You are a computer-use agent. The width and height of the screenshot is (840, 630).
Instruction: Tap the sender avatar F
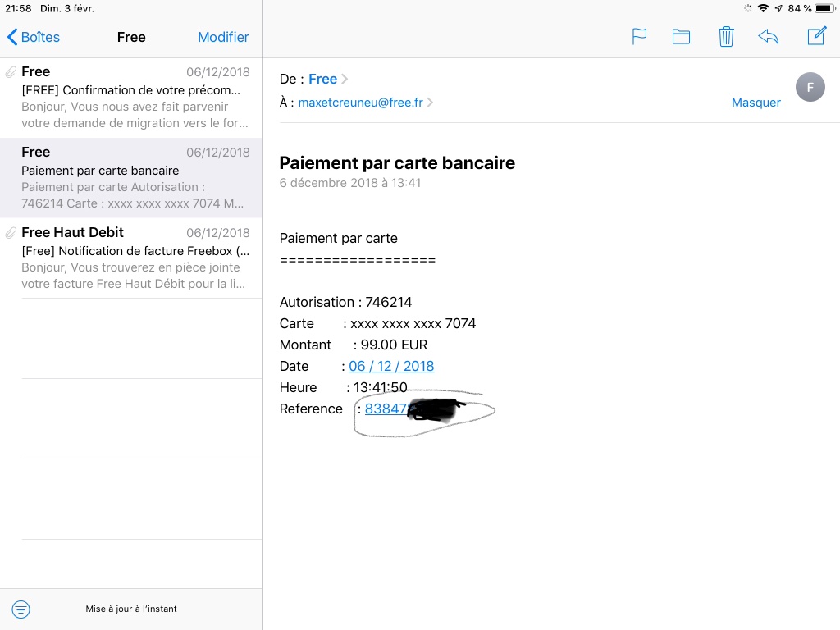coord(810,87)
